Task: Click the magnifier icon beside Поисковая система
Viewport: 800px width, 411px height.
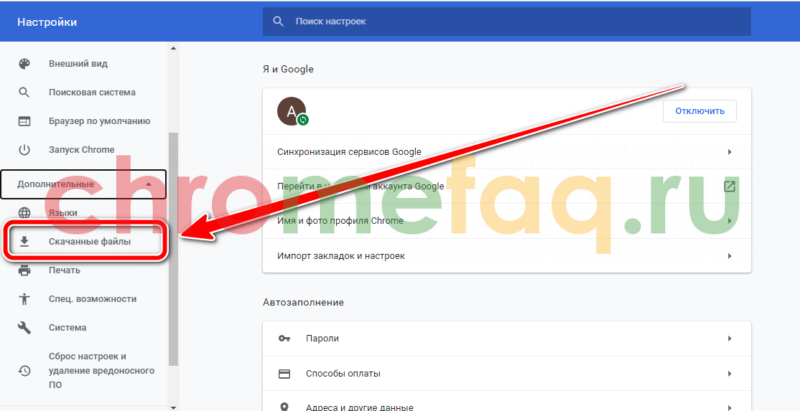Action: click(24, 92)
